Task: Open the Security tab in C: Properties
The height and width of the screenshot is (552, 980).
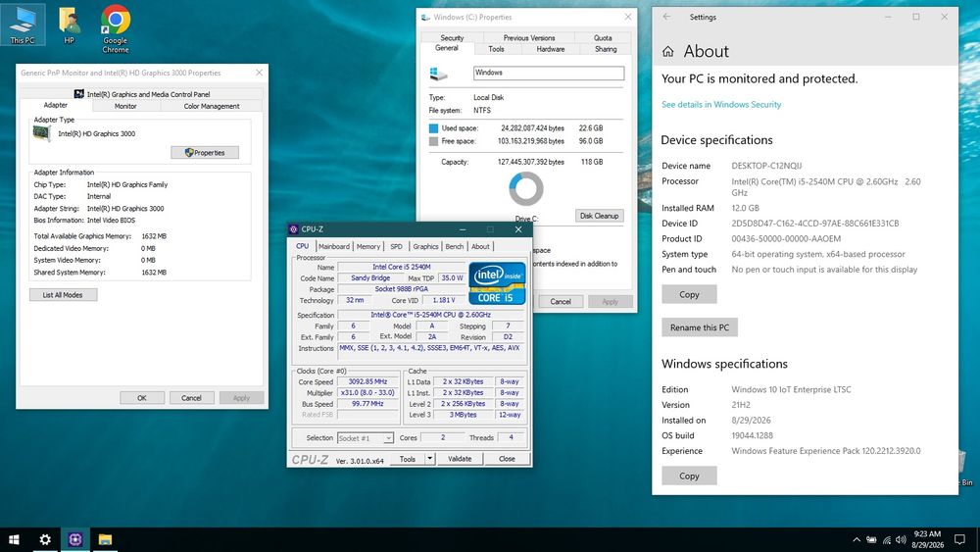Action: 452,37
